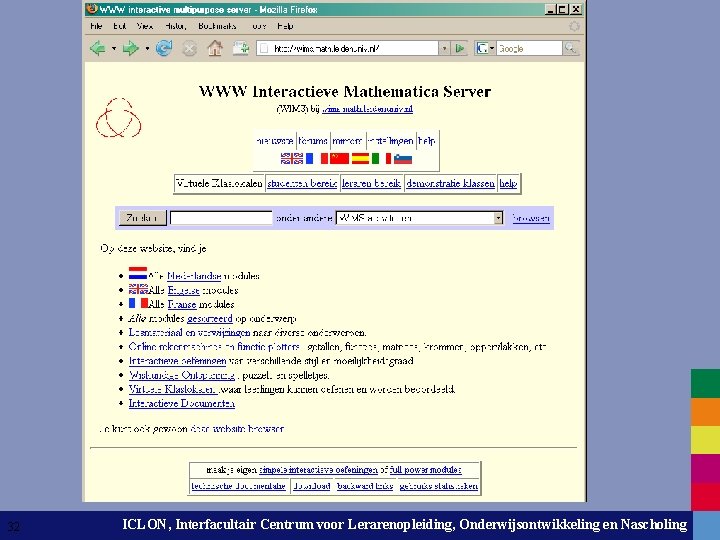
Task: Click the new tab toolbar icon
Action: point(241,48)
